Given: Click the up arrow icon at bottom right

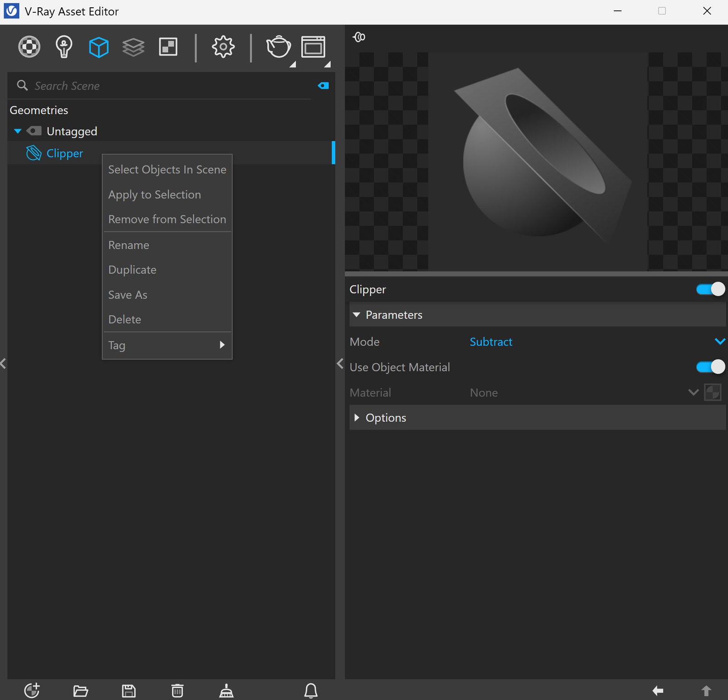Looking at the screenshot, I should (706, 691).
